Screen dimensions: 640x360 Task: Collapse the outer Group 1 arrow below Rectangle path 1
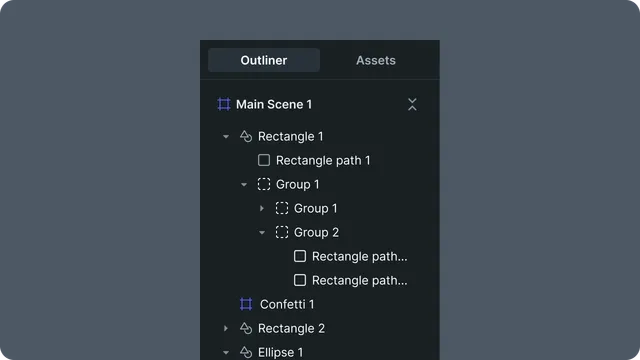[x=244, y=185]
